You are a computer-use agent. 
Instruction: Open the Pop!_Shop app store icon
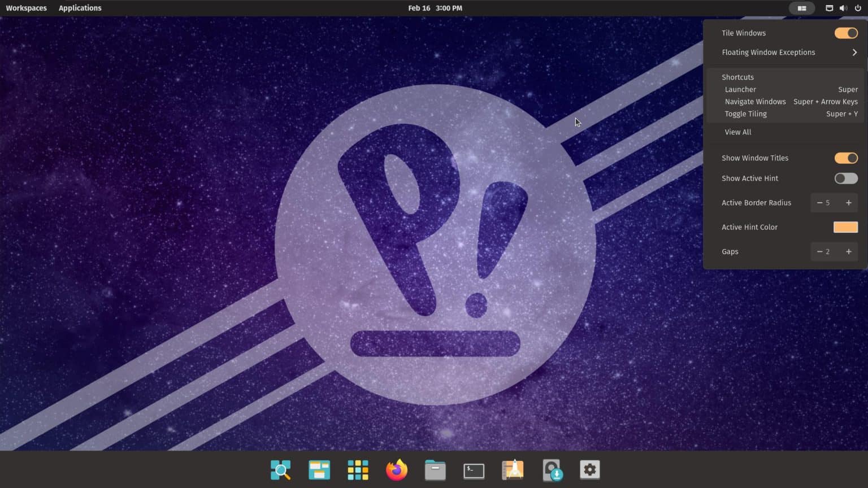(x=512, y=469)
